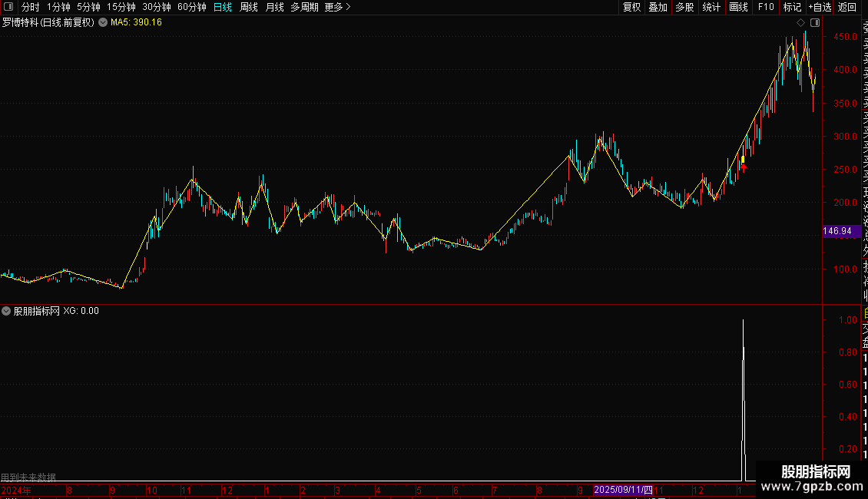The height and width of the screenshot is (499, 868).
Task: Activate the 画线 drawing tool
Action: pos(738,7)
